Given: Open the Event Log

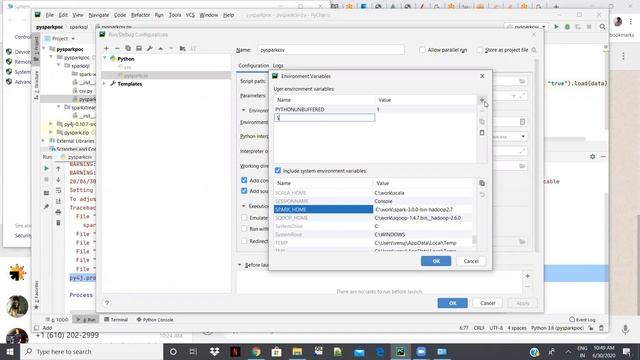Looking at the screenshot, I should pos(582,320).
